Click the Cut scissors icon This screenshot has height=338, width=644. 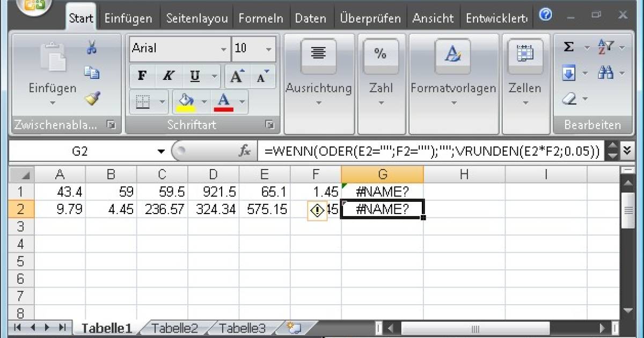tap(92, 48)
